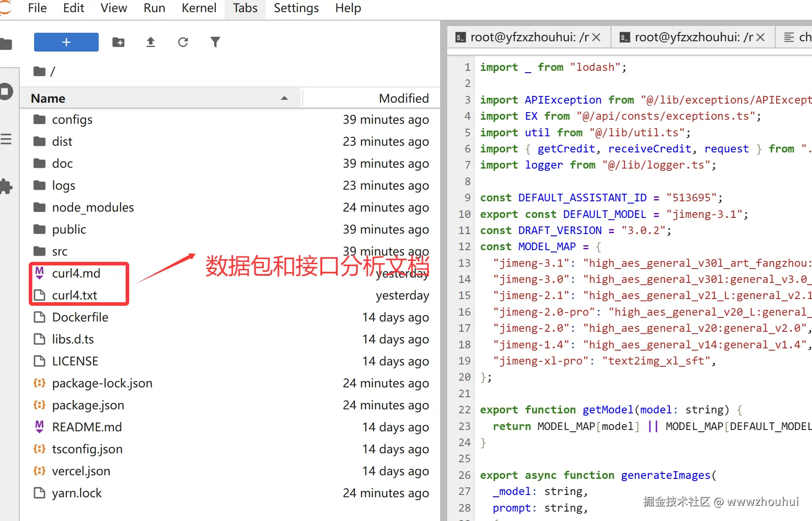Select the package.json file

pos(230,405)
